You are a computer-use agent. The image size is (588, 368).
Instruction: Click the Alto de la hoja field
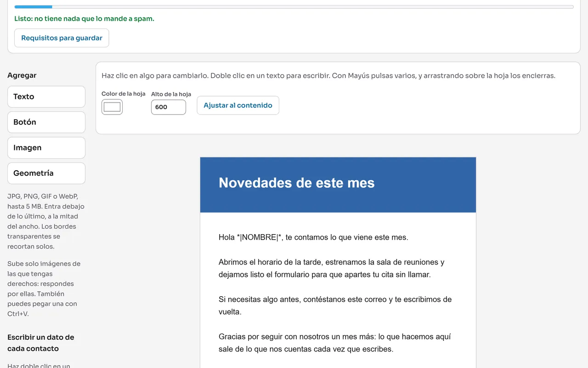click(169, 107)
